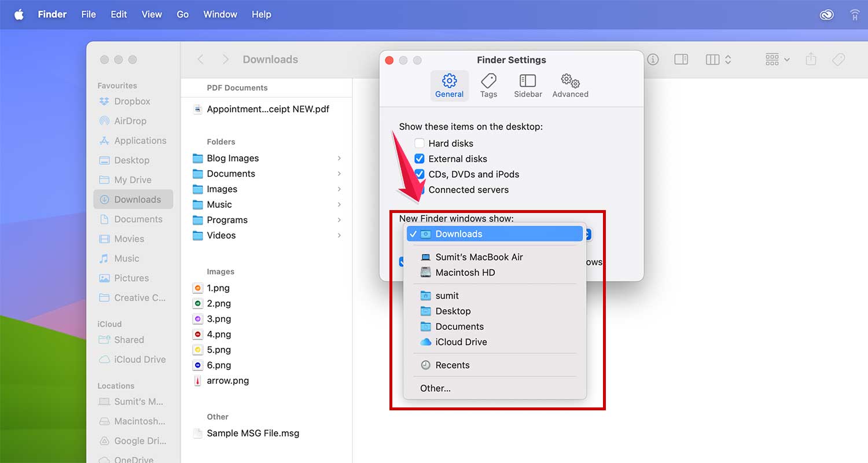Open the group-by dropdown in the toolbar
This screenshot has height=463, width=868.
coord(776,59)
